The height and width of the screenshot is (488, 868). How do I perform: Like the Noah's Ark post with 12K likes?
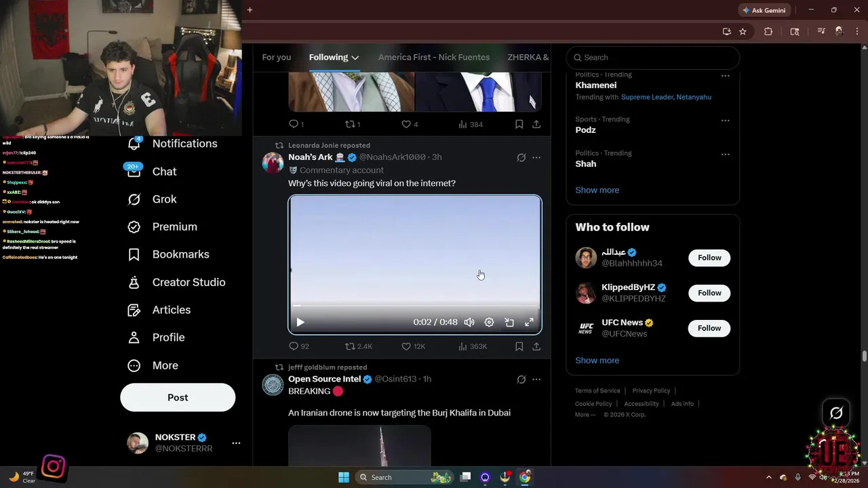pos(413,346)
